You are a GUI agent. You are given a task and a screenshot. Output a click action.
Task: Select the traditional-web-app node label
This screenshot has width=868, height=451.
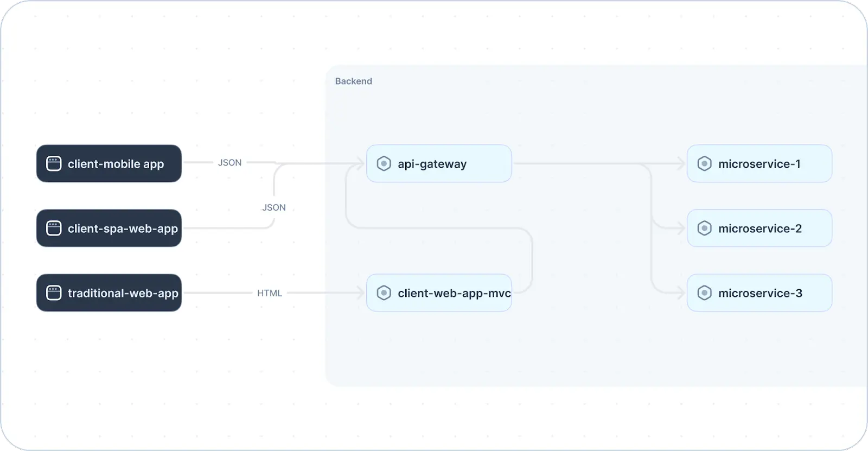click(x=123, y=293)
